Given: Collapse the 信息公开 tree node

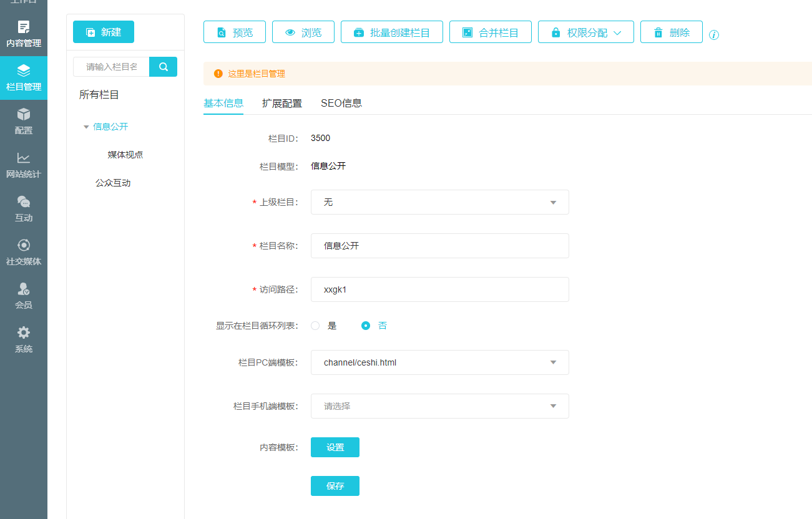Looking at the screenshot, I should point(86,127).
